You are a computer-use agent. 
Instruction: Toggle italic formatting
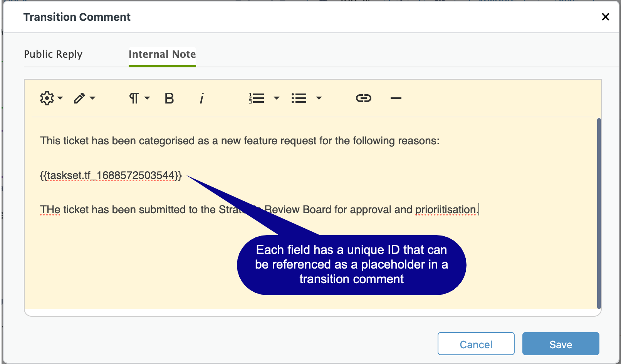pyautogui.click(x=201, y=99)
